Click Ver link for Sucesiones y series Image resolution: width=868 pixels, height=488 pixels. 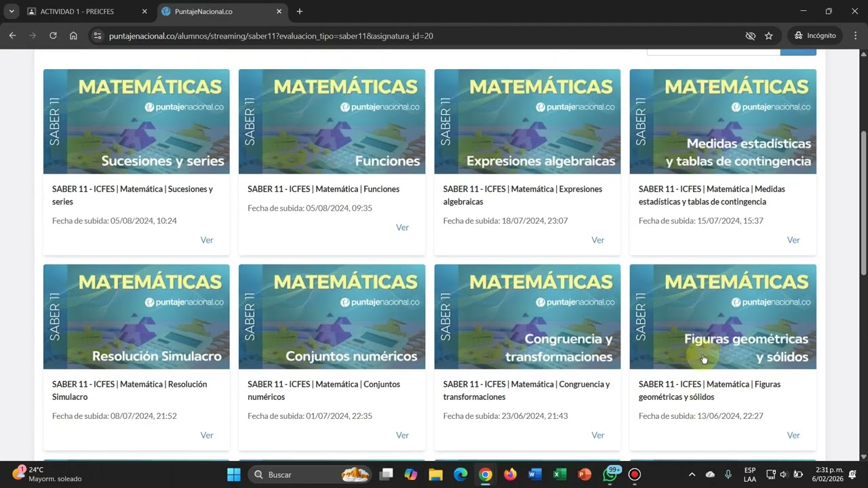(x=207, y=240)
